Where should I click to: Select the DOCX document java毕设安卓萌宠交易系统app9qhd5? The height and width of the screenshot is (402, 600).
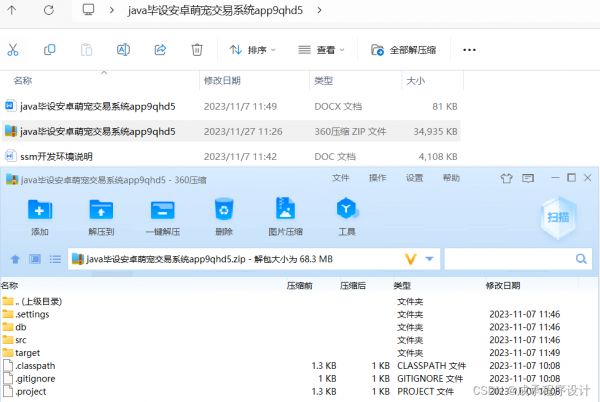click(231, 106)
